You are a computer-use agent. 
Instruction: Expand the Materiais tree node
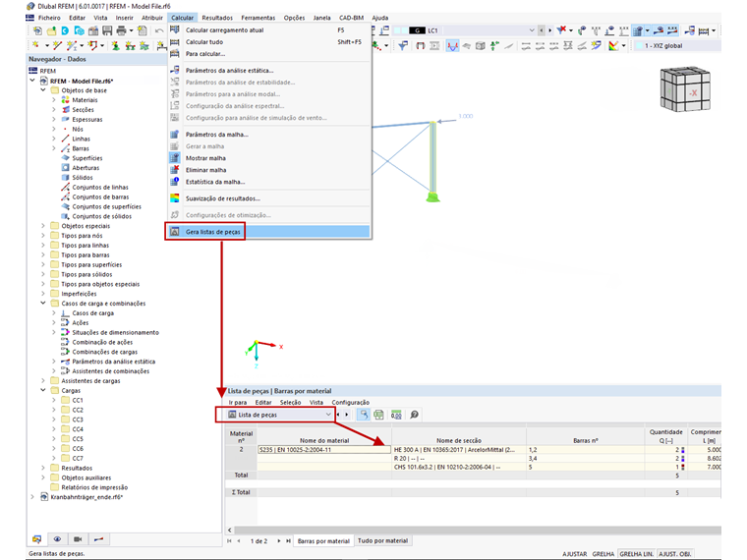point(53,100)
